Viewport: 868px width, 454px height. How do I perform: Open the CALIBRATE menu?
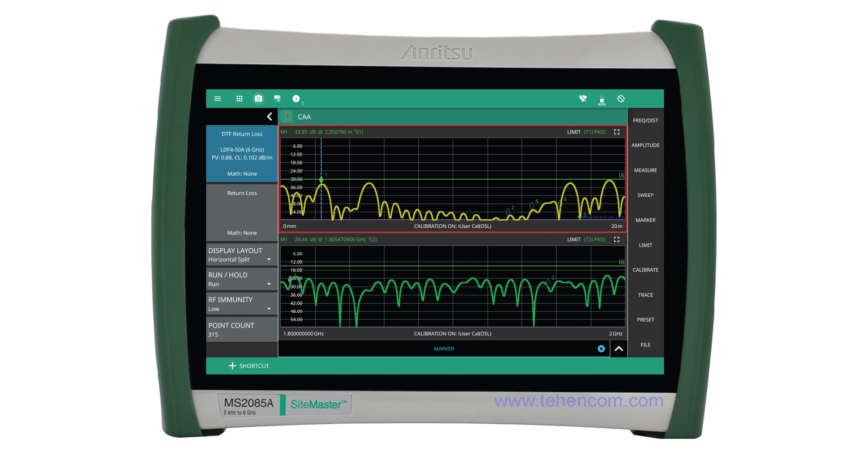[645, 270]
